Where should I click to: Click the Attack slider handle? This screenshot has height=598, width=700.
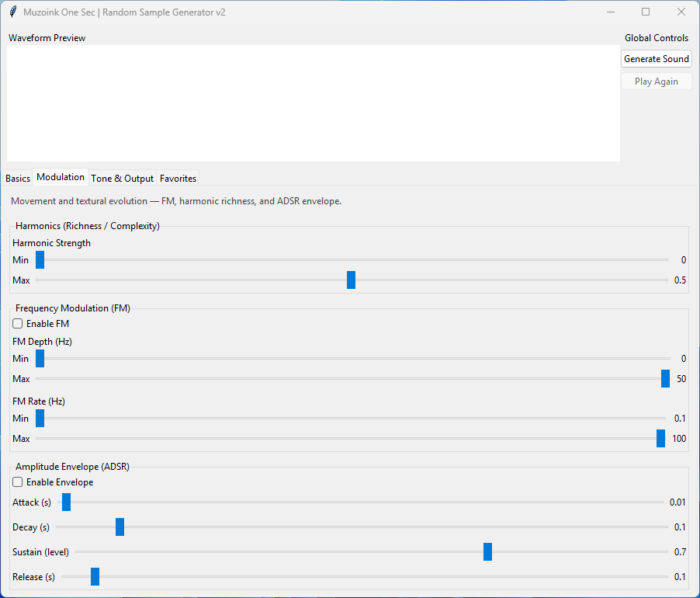(67, 502)
